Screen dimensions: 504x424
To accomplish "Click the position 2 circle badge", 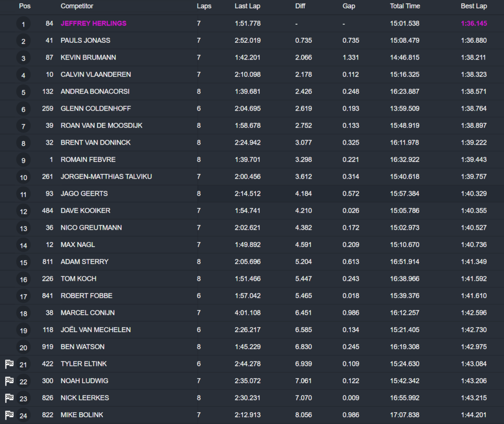I will coord(23,41).
